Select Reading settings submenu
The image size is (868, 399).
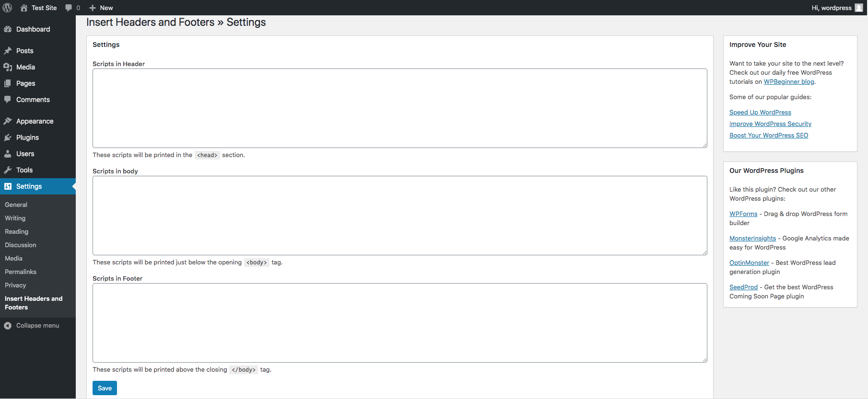pyautogui.click(x=16, y=231)
